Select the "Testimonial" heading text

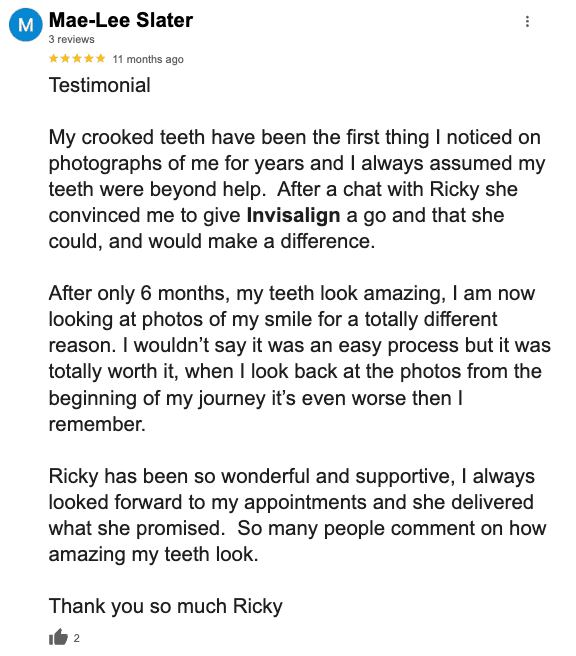coord(100,85)
